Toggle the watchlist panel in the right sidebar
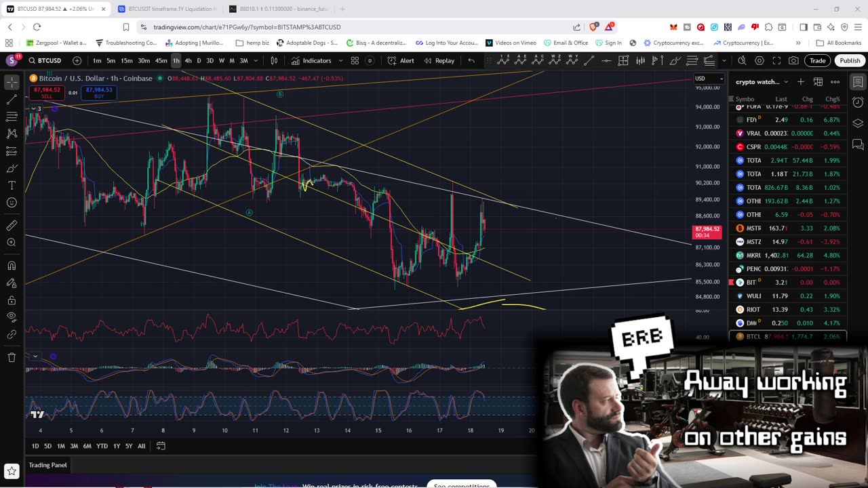The height and width of the screenshot is (488, 868). 858,82
